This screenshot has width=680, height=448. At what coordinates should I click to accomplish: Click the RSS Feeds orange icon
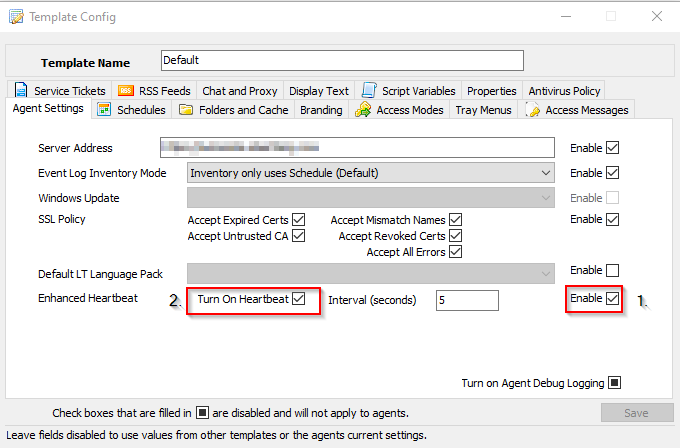[126, 91]
